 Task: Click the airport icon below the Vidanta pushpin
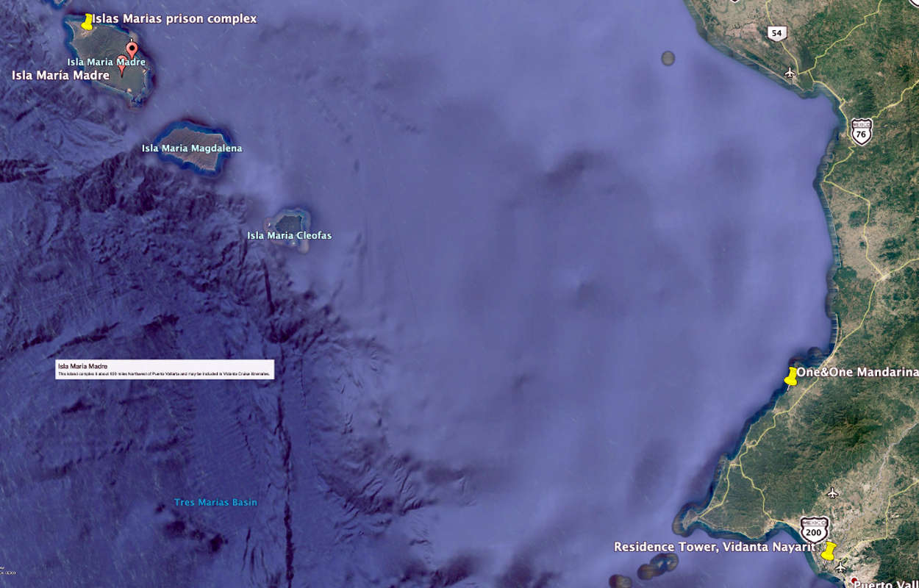840,567
